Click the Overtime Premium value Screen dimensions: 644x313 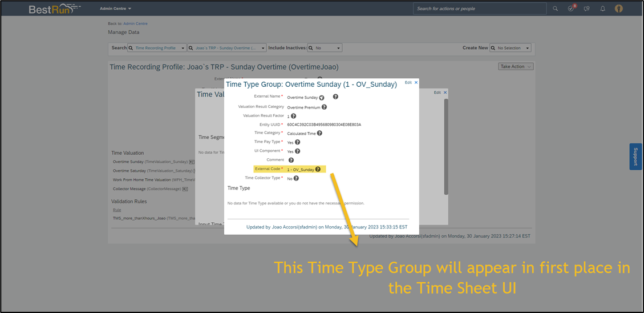point(303,107)
